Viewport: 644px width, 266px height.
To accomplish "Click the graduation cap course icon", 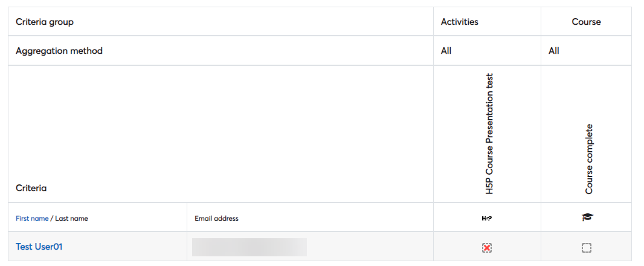I will pyautogui.click(x=587, y=218).
